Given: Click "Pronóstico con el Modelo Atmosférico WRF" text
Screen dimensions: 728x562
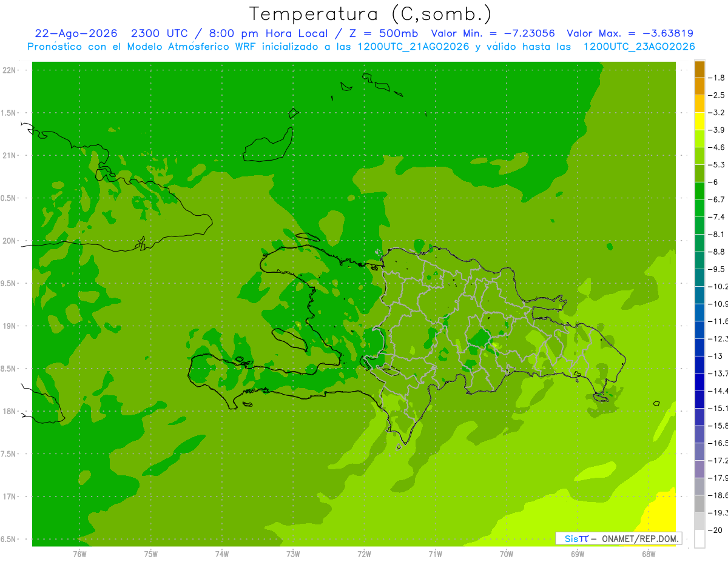Looking at the screenshot, I should pos(143,47).
